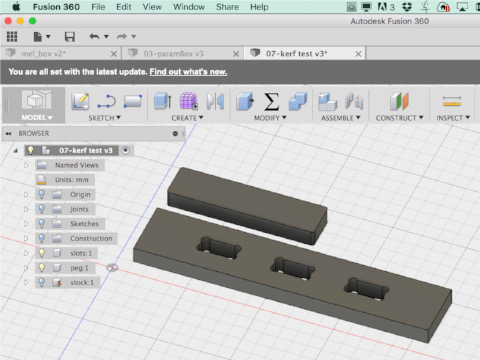Screen dimensions: 480x360
Task: Open Change Parameters sigma icon
Action: [272, 101]
